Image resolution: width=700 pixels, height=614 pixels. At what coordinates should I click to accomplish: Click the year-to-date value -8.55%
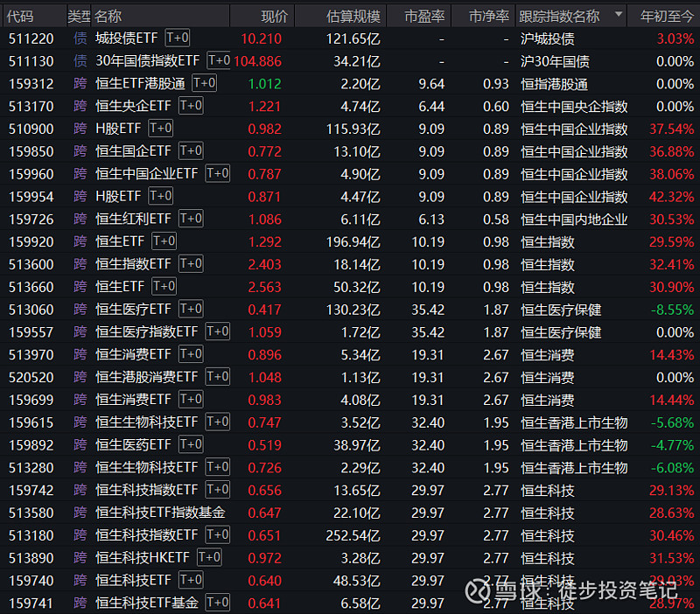(672, 310)
